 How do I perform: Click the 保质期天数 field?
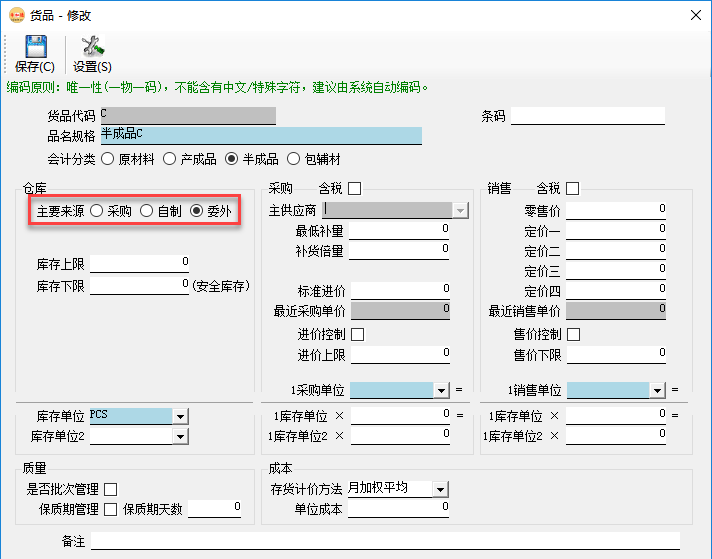(215, 509)
